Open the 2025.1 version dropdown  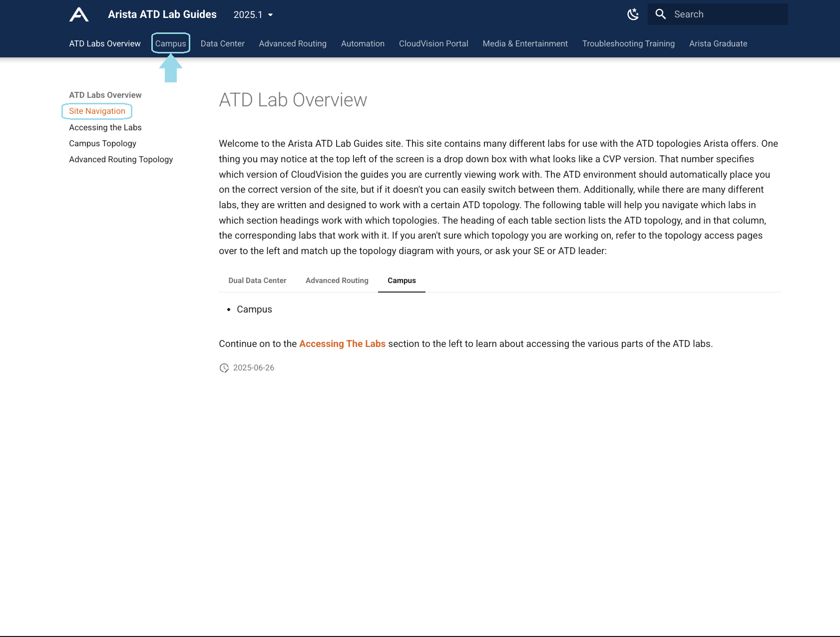(253, 15)
